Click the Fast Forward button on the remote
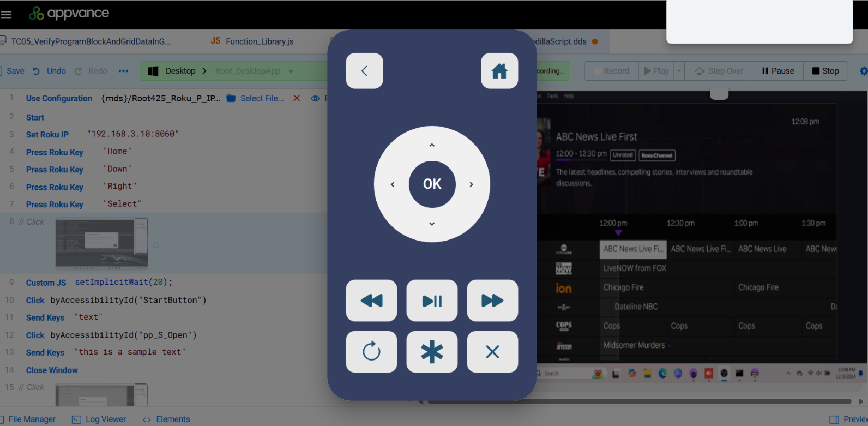This screenshot has height=426, width=868. click(492, 301)
